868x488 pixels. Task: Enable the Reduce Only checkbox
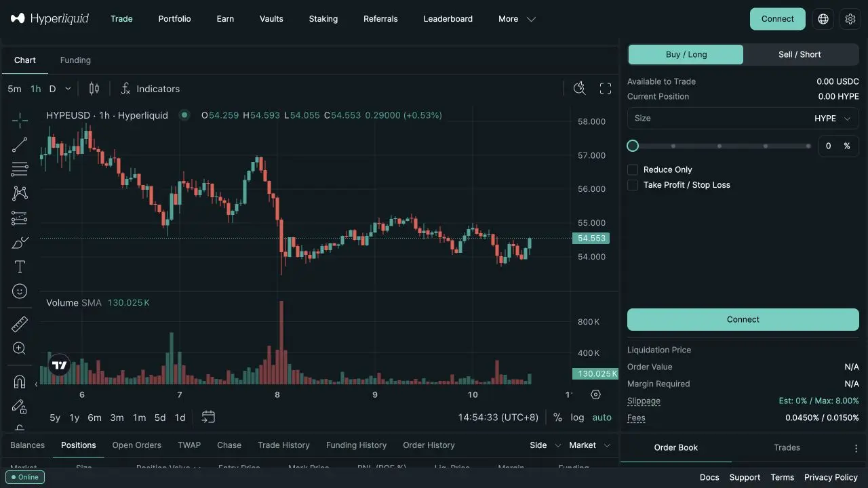click(633, 169)
